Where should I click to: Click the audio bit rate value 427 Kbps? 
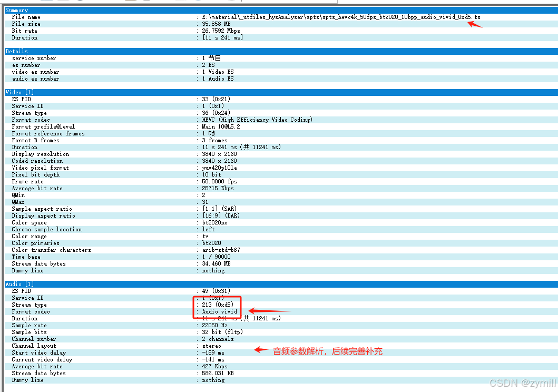[214, 366]
